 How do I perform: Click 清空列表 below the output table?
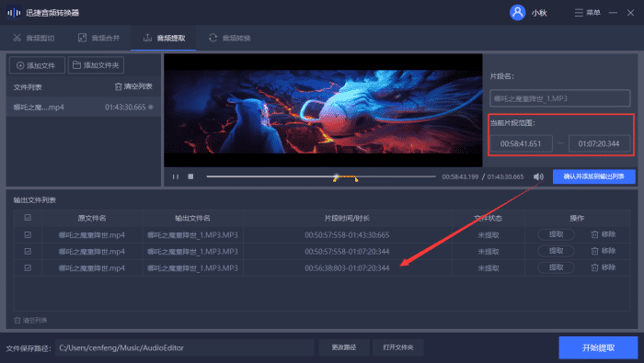(x=30, y=321)
